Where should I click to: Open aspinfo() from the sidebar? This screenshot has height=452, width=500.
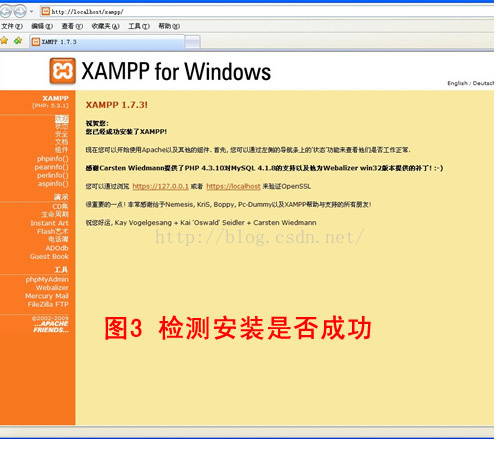point(53,184)
